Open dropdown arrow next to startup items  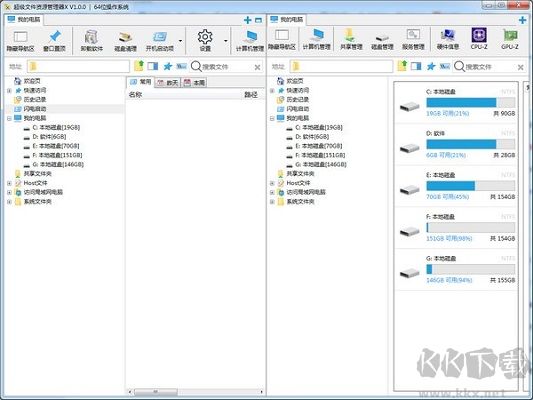tap(180, 41)
